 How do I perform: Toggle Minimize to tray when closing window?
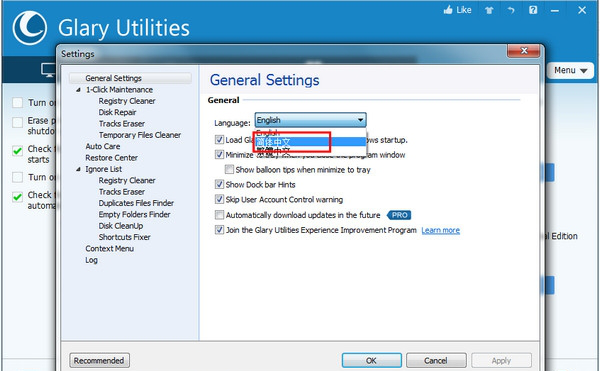(219, 155)
